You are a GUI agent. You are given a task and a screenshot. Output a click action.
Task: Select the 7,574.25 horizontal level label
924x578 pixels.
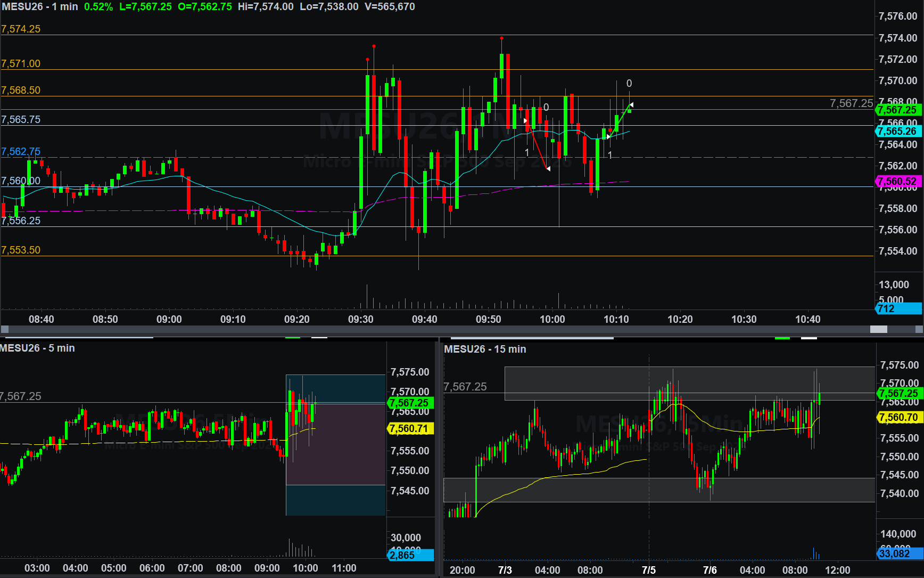tap(21, 29)
